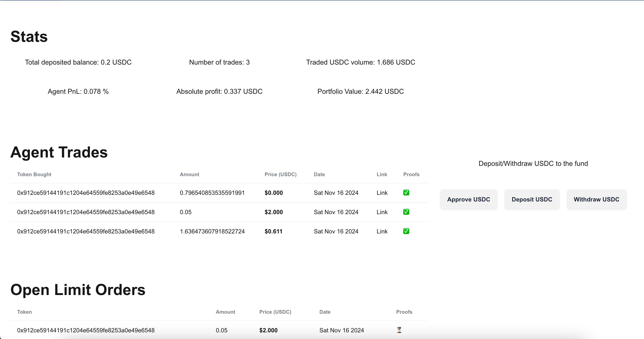Select Agent Trades Amount column header
Screen dimensions: 644x339
click(190, 174)
